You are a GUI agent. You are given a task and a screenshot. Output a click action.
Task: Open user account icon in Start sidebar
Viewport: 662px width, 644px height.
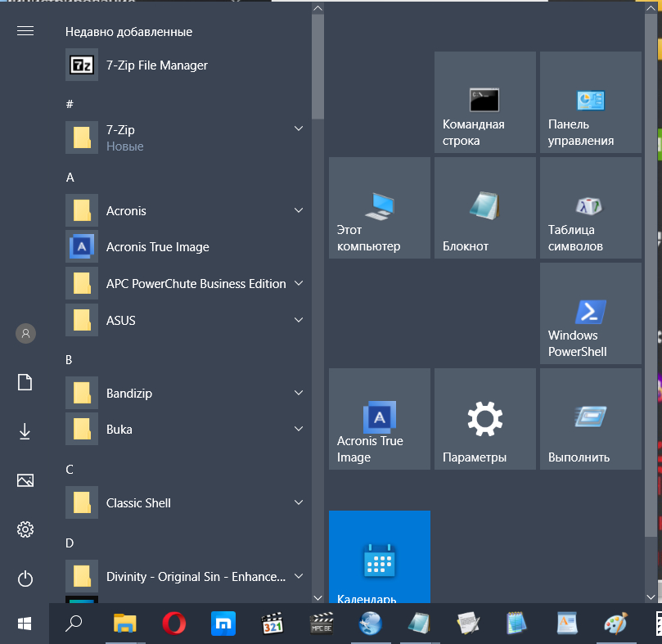(25, 334)
